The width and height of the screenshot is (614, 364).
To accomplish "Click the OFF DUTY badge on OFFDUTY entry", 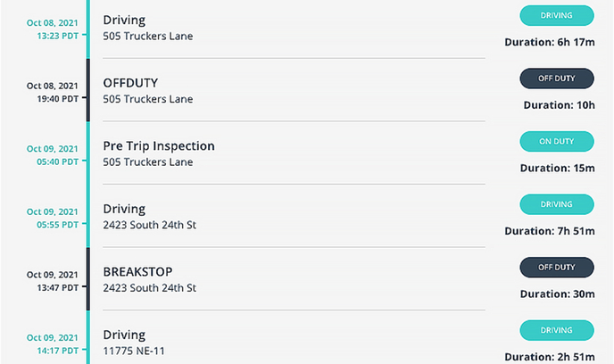I will (x=557, y=79).
